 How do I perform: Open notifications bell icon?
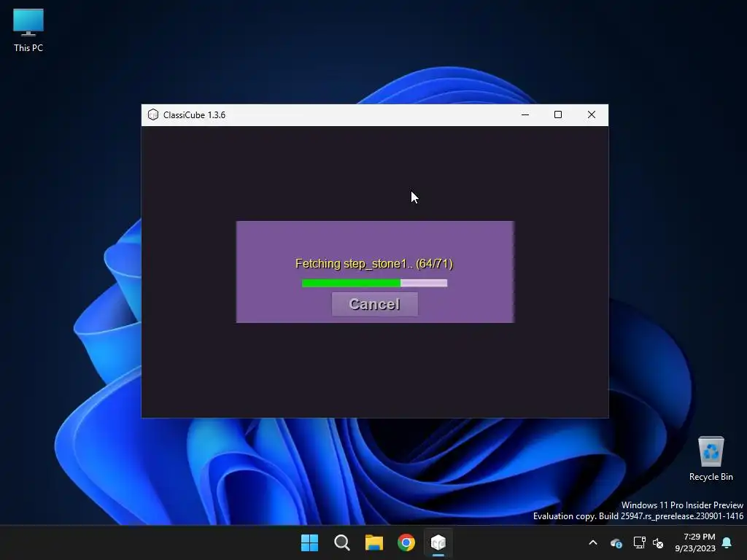[x=727, y=542]
